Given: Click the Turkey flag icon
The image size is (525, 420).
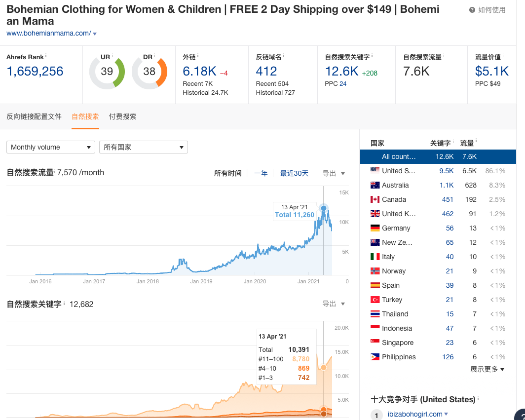Looking at the screenshot, I should coord(375,300).
